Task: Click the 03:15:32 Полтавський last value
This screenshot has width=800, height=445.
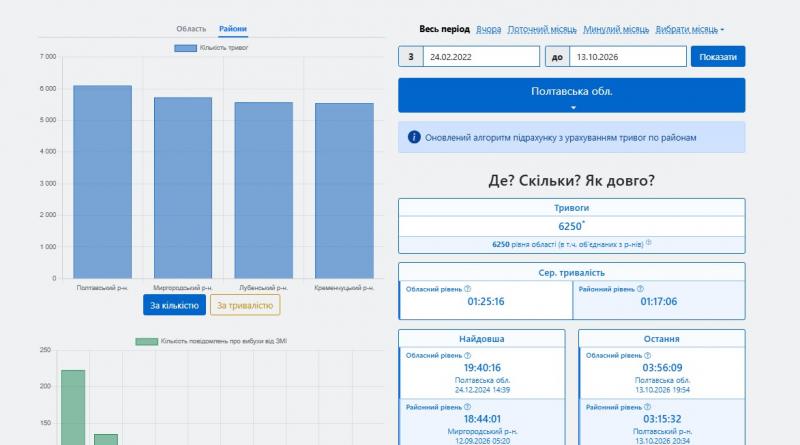Action: [x=662, y=419]
